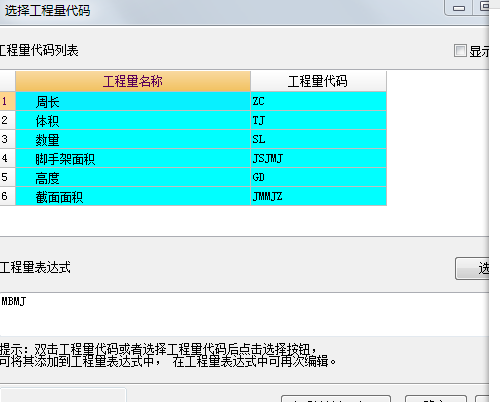Select code cell GD
The width and height of the screenshot is (500, 402).
pyautogui.click(x=319, y=177)
